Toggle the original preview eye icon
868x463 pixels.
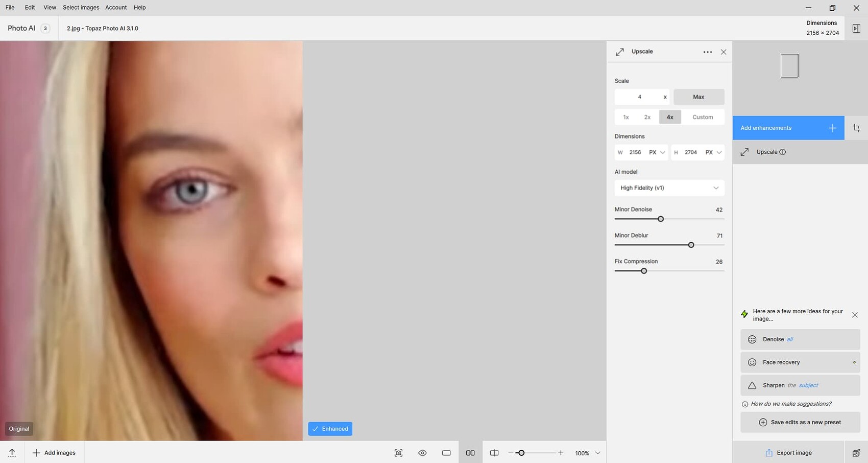[422, 453]
